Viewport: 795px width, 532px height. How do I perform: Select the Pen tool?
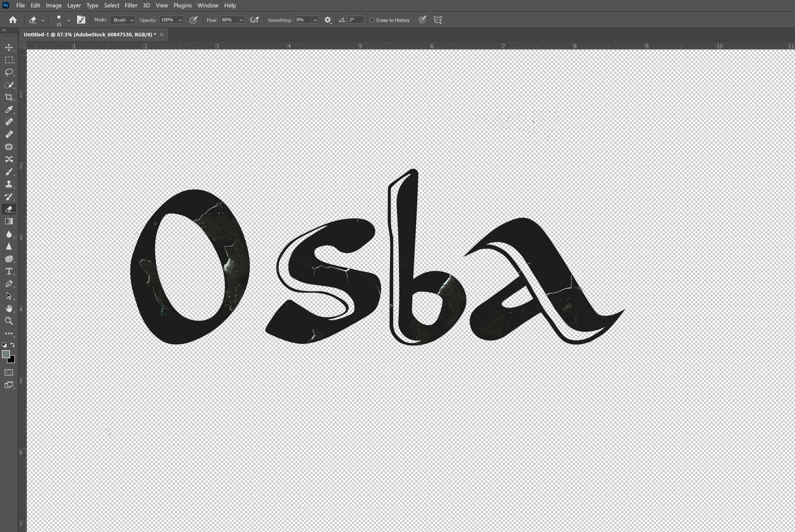9,284
